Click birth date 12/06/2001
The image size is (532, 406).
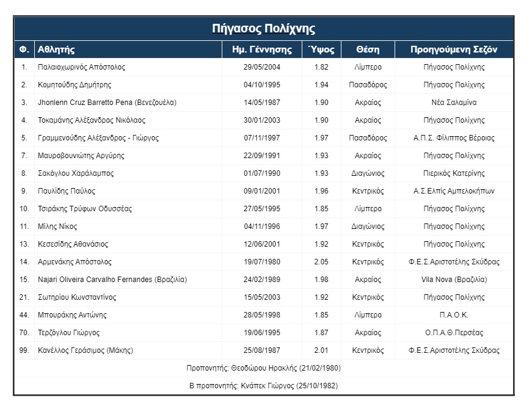tap(261, 244)
